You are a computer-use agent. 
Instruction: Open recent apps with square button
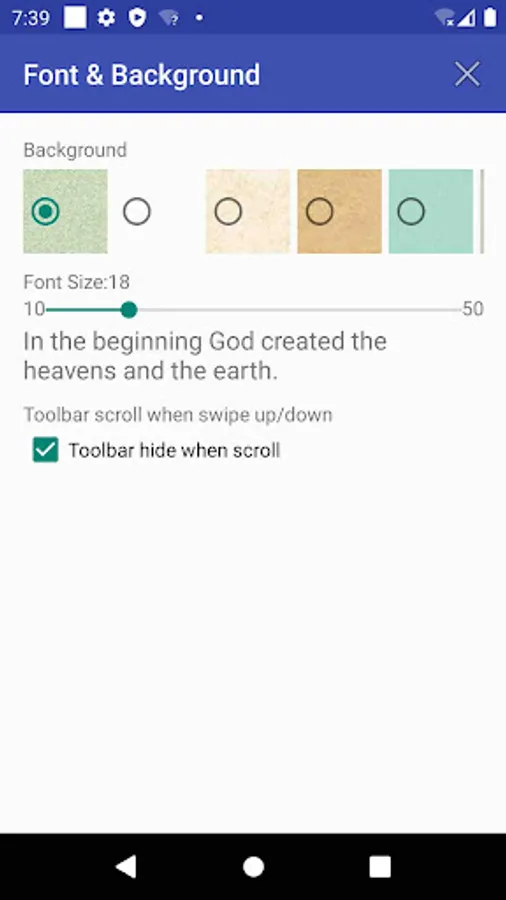(380, 867)
